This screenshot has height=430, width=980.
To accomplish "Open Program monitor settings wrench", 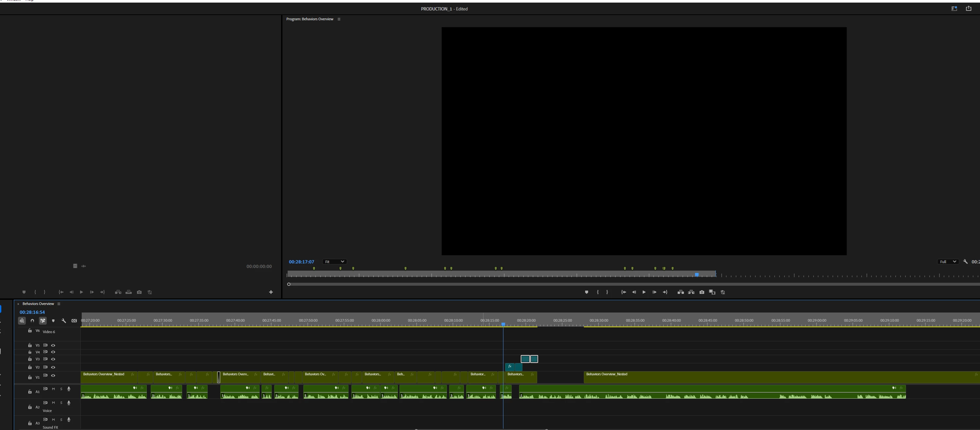I will 965,262.
